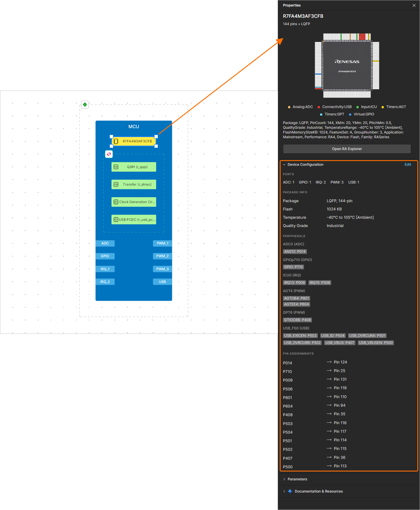This screenshot has height=510, width=420.
Task: Close the Properties panel
Action: 414,5
